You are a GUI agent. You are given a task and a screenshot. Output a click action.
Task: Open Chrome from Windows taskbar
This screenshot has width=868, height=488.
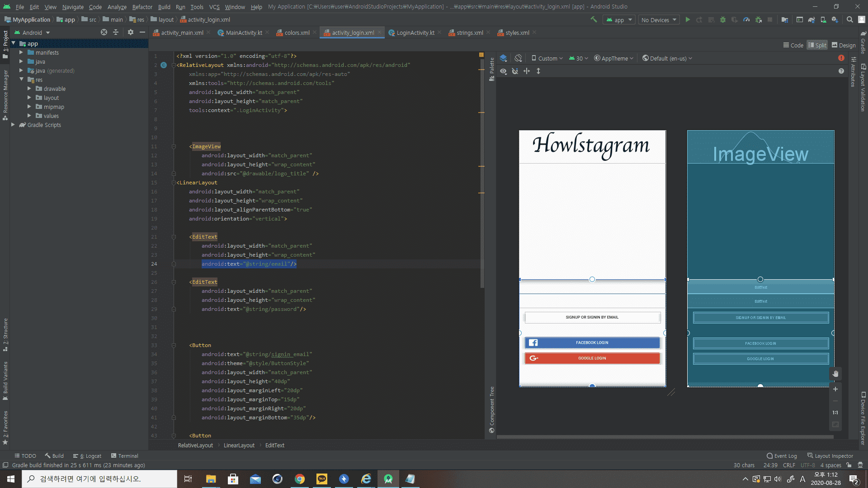tap(300, 479)
